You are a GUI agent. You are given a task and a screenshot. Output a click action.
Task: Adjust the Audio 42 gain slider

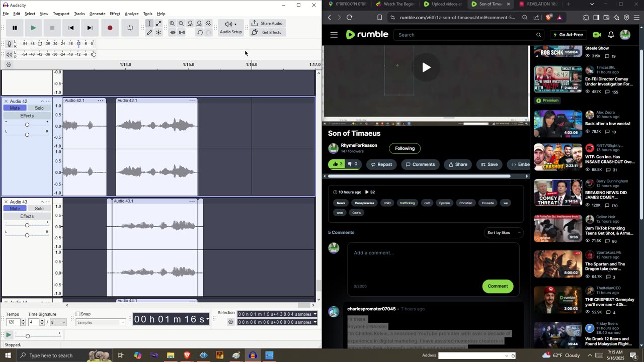[x=27, y=125]
